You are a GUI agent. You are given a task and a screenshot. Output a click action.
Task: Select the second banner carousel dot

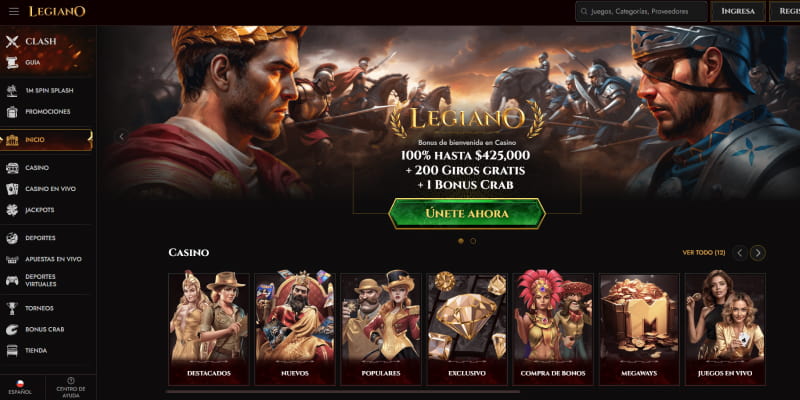tap(473, 241)
